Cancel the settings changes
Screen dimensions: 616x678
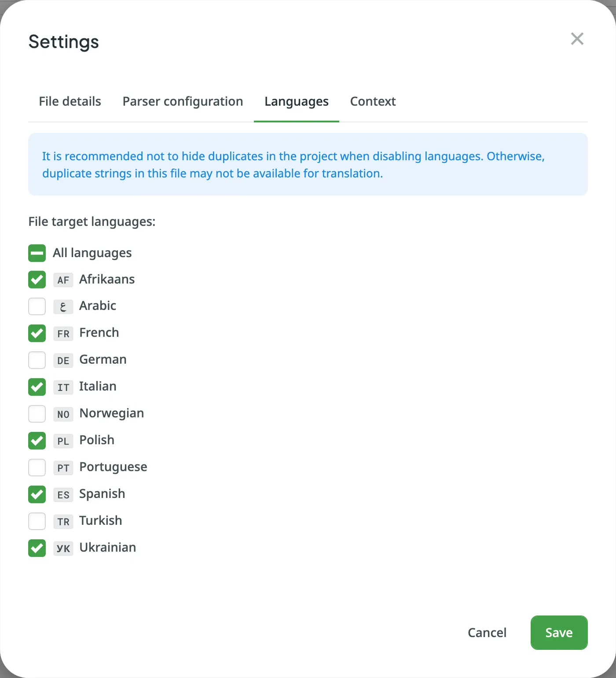point(487,633)
